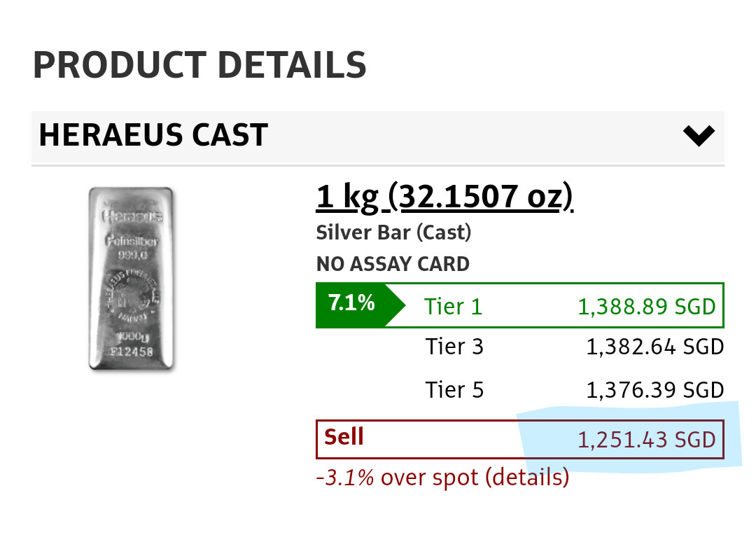Click the 1,388.89 SGD Tier 1 price
This screenshot has width=756, height=556.
[646, 306]
